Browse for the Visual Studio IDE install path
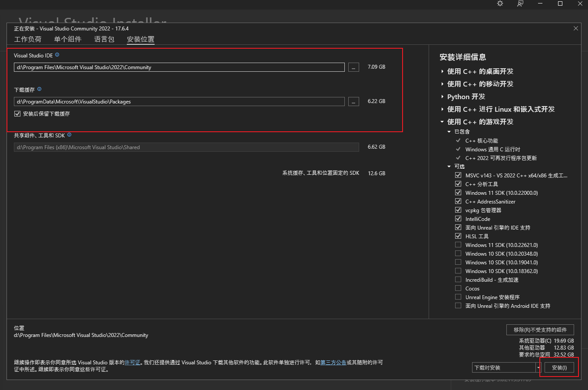Screen dimensions: 588x390 pos(353,67)
